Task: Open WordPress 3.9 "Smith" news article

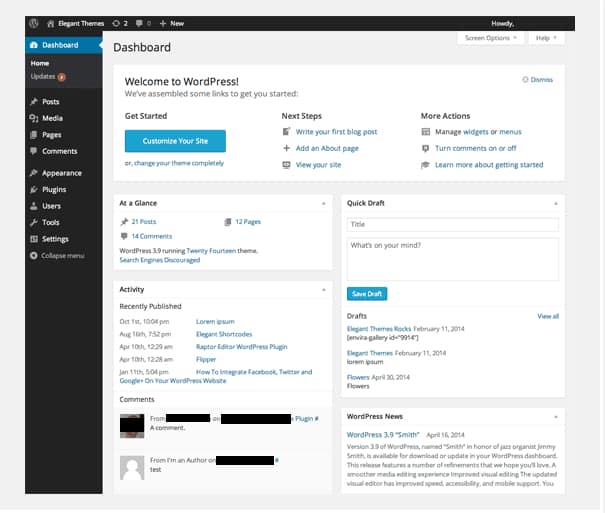Action: 383,435
